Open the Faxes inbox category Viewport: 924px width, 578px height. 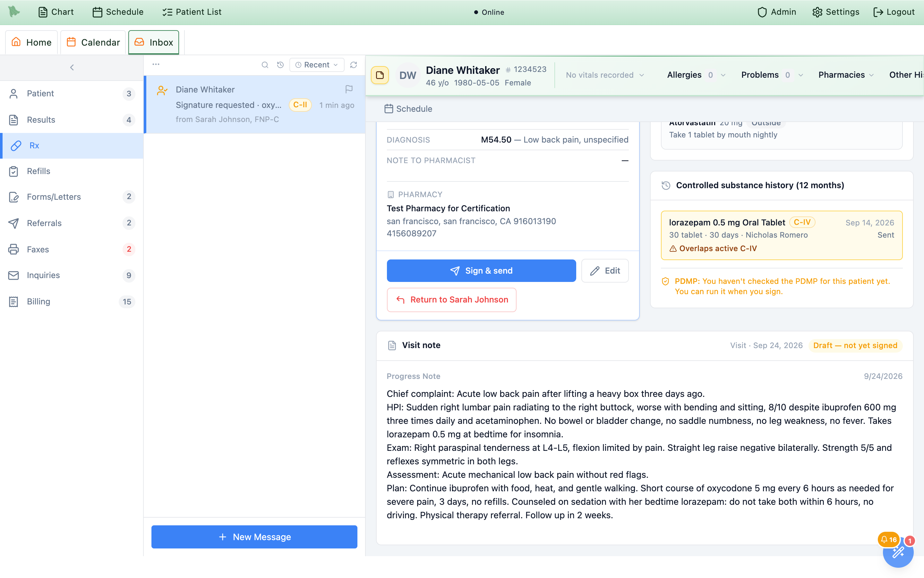pos(72,250)
